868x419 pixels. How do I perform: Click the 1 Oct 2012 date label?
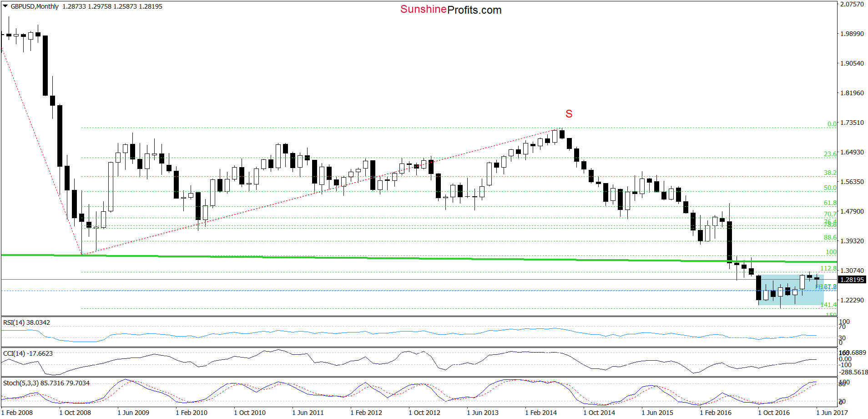(424, 413)
